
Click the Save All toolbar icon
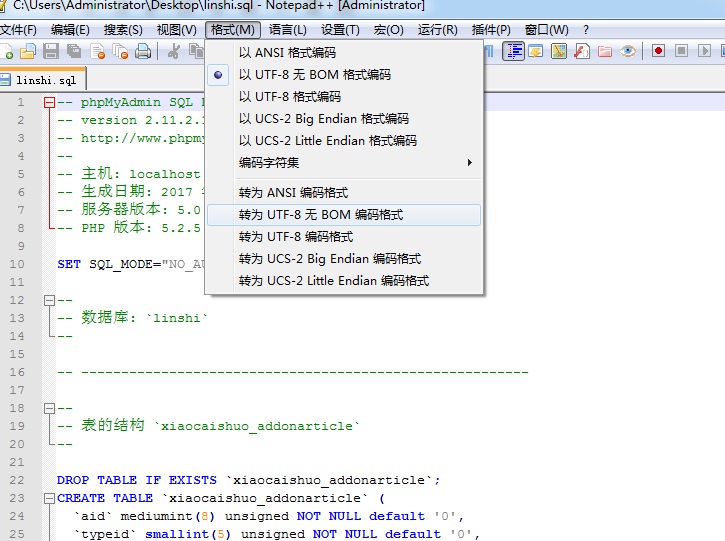(75, 51)
